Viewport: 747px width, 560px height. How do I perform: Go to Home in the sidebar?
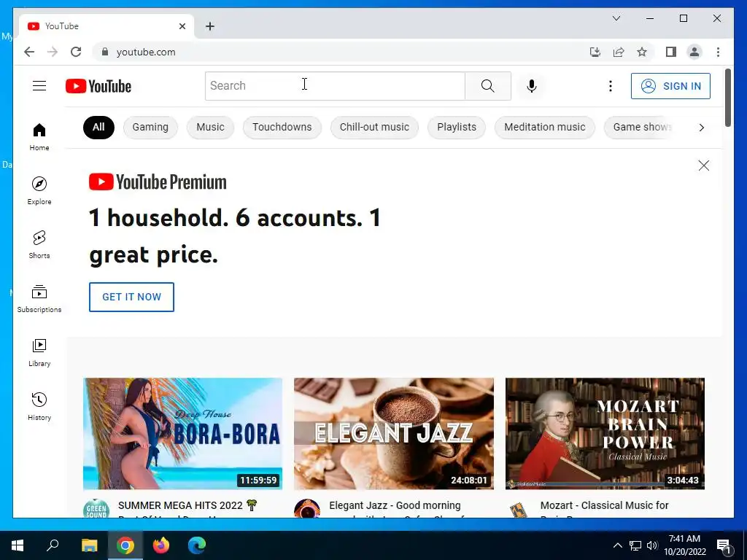click(39, 137)
